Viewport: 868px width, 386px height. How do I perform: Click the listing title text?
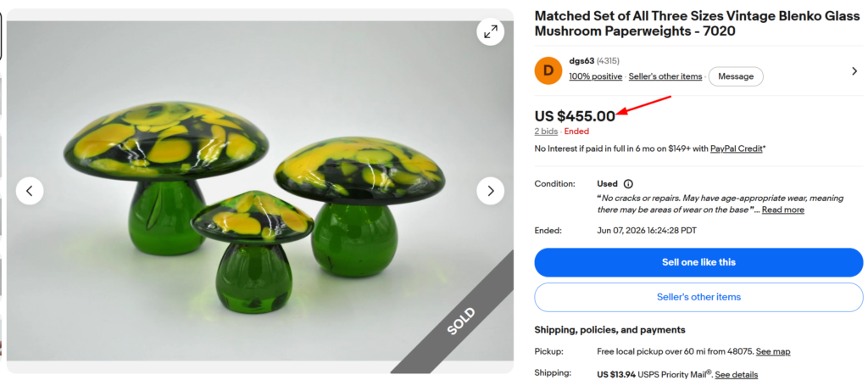[697, 24]
